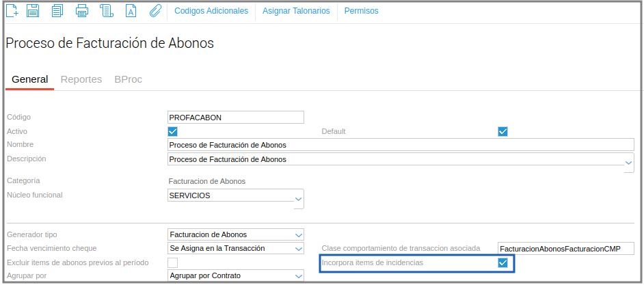Expand the Agrupar por dropdown
The height and width of the screenshot is (285, 644).
coord(298,276)
